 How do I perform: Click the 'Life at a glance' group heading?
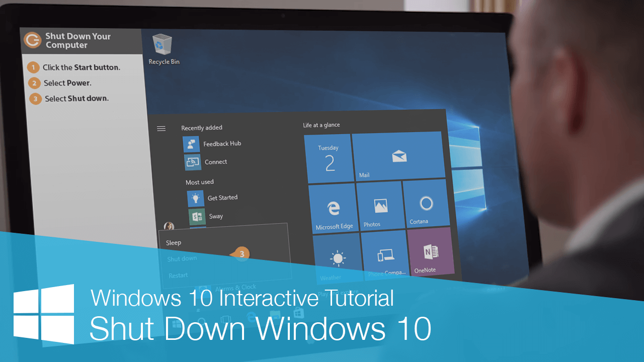coord(321,125)
